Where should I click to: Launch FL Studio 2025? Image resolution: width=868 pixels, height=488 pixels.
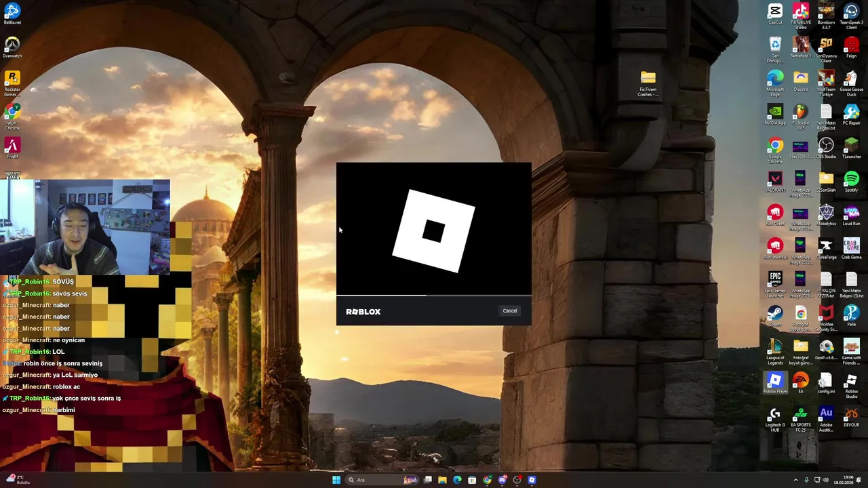801,117
